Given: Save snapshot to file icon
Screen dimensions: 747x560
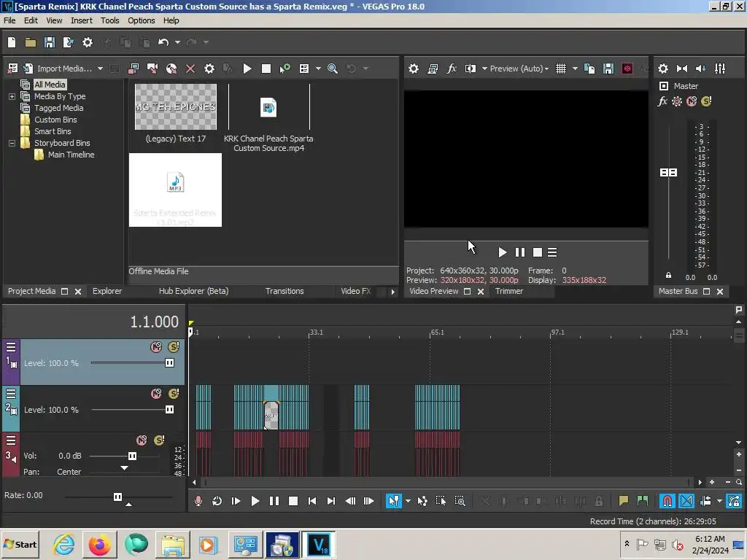Looking at the screenshot, I should click(608, 69).
